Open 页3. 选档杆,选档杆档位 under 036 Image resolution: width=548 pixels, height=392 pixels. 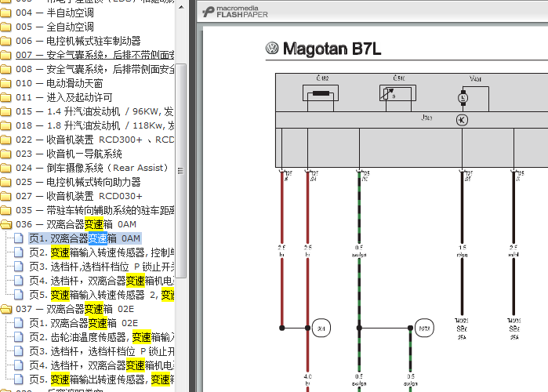pyautogui.click(x=102, y=267)
